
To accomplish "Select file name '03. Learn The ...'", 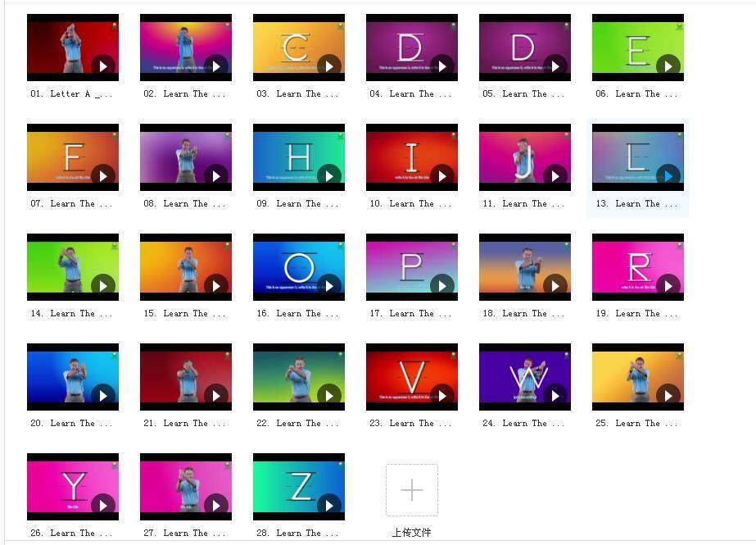I will 297,94.
